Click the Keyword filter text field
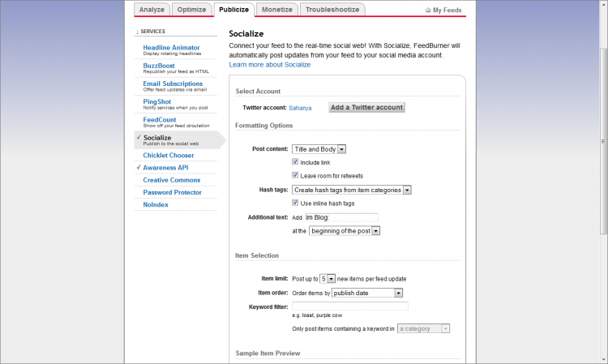The height and width of the screenshot is (364, 608). (350, 306)
